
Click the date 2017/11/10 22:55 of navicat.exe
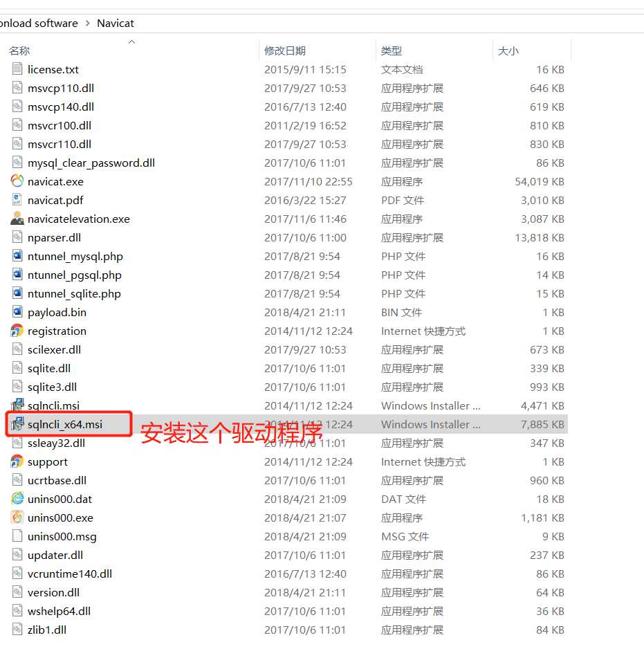click(x=308, y=181)
